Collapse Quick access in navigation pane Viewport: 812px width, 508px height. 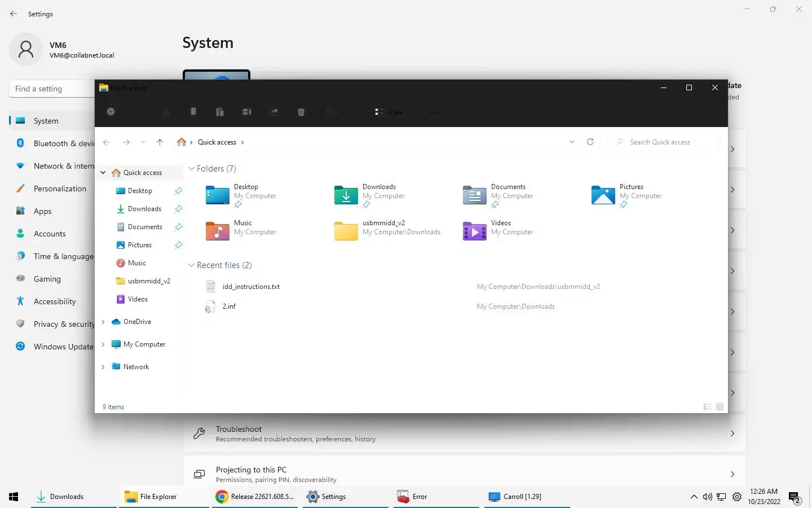pos(103,173)
